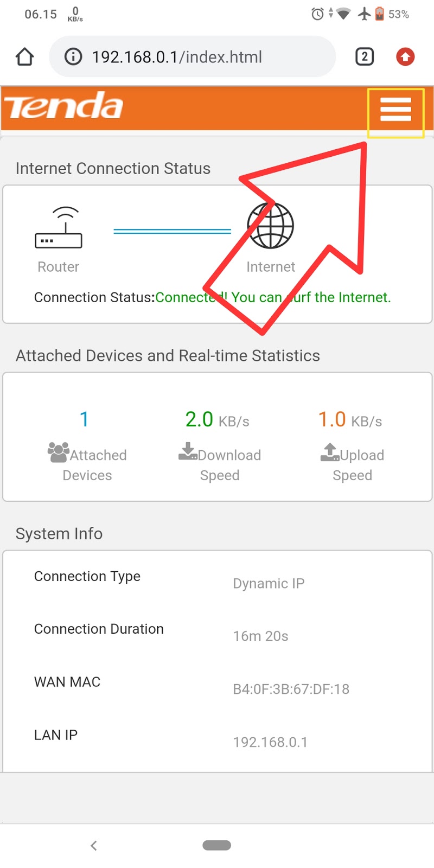Tap the attached devices count number
434x868 pixels.
point(84,419)
